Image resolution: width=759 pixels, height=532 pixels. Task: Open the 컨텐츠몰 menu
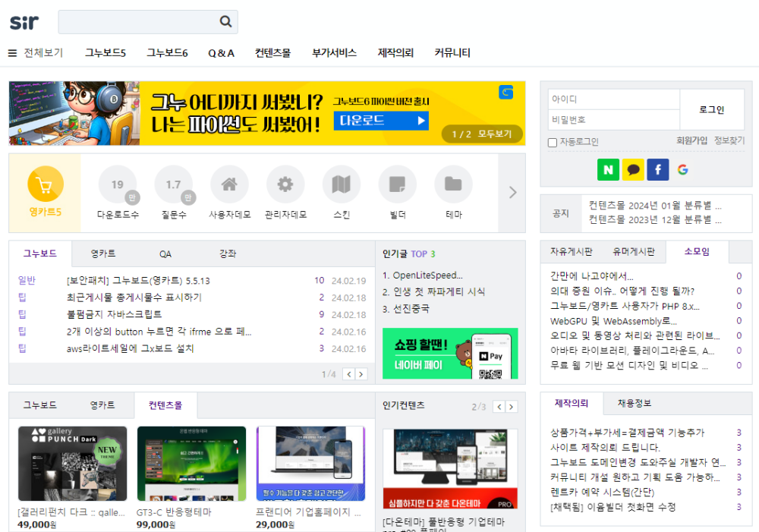pyautogui.click(x=273, y=53)
